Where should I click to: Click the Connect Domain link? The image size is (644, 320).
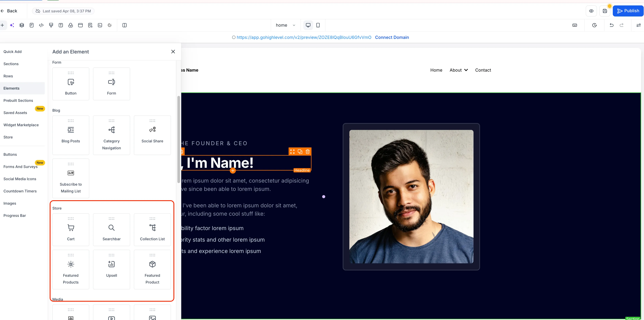(x=392, y=37)
